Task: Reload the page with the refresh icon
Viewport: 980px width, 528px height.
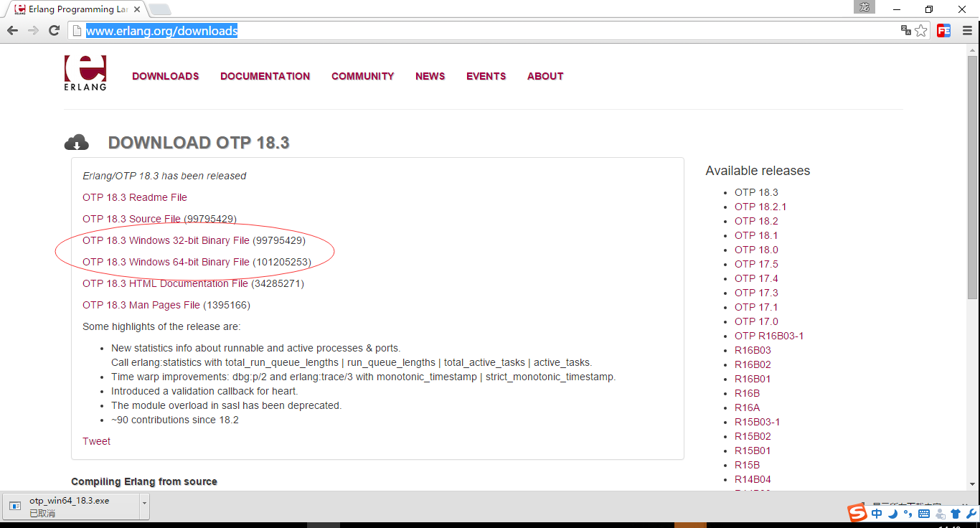Action: pyautogui.click(x=54, y=31)
